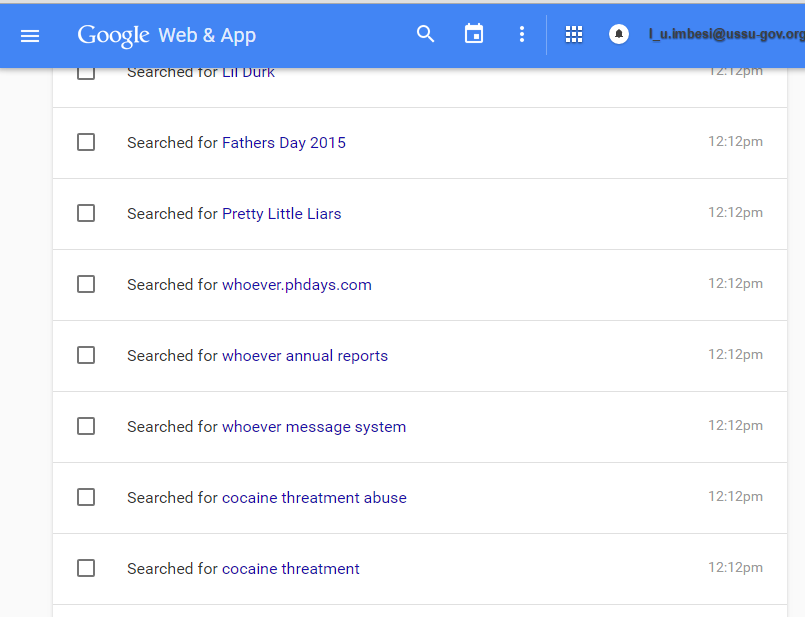Viewport: 805px width, 617px height.
Task: Open the Fathers Day 2015 search link
Action: (284, 143)
